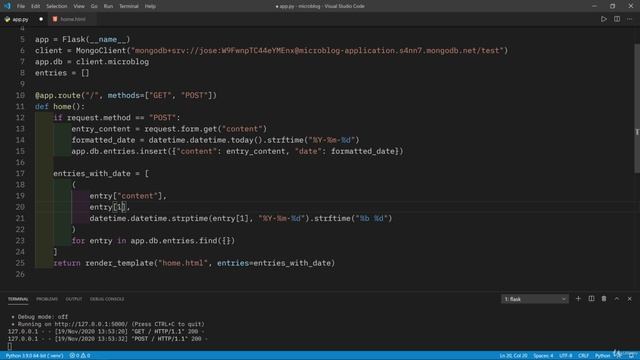Click 'app.db = client.microblog' on line 7
This screenshot has height=360, width=640.
coord(92,62)
